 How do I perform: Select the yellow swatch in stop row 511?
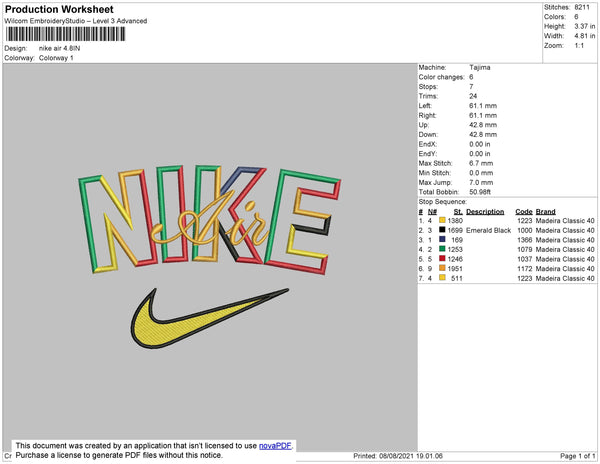coord(442,278)
